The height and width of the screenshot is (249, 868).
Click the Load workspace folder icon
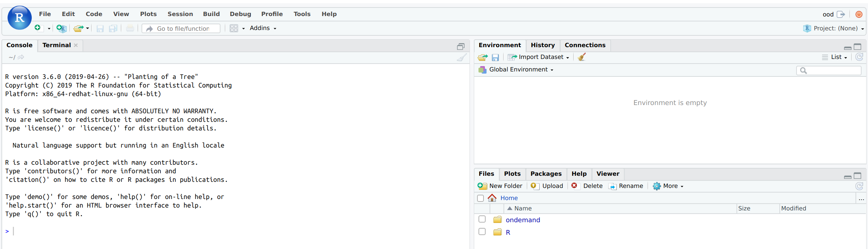[x=482, y=57]
